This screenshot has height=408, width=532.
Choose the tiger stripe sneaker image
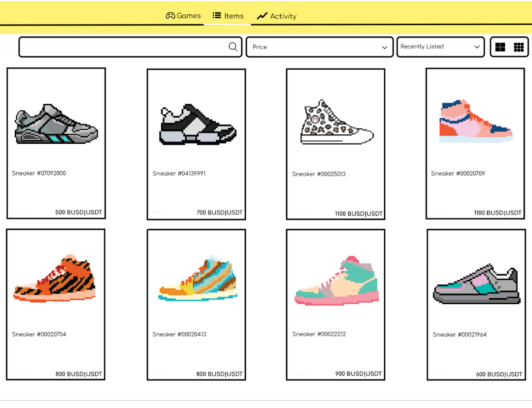(54, 279)
